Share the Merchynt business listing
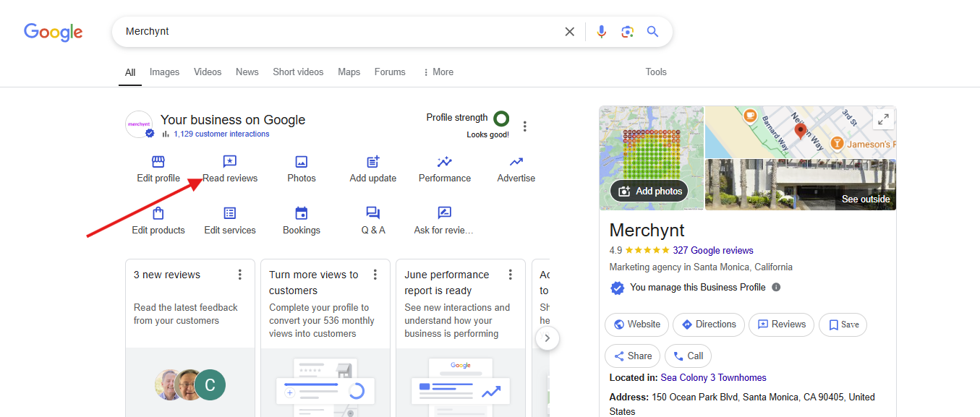Image resolution: width=980 pixels, height=417 pixels. coord(632,356)
